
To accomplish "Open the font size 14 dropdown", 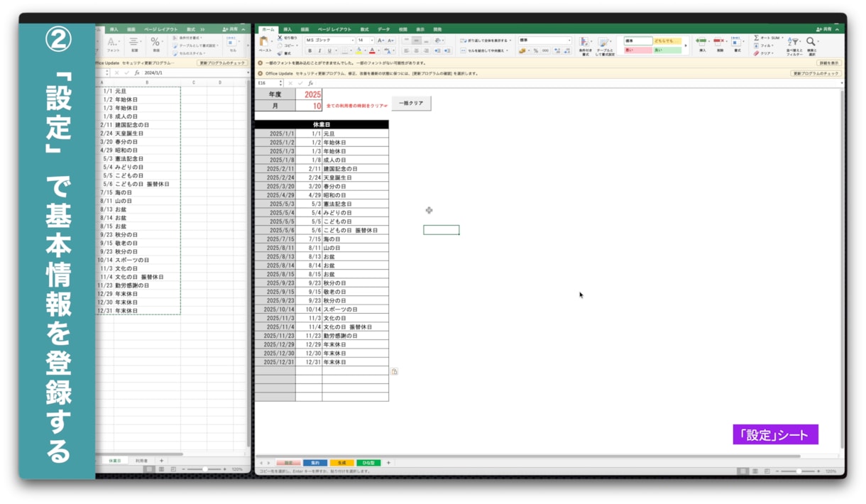I will coord(365,40).
